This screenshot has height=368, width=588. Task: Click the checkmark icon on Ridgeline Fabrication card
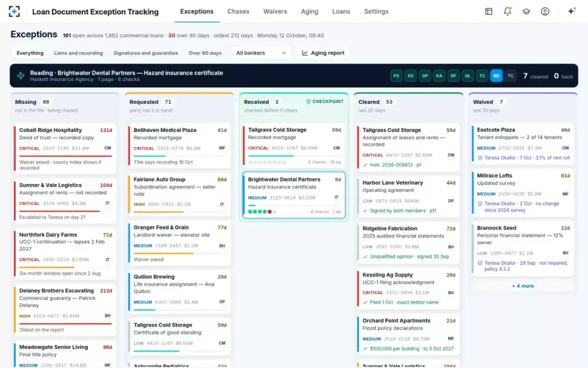pos(365,257)
